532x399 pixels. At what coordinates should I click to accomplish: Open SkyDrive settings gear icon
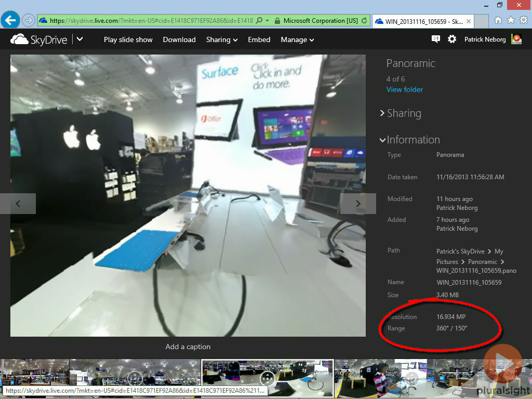click(x=452, y=39)
